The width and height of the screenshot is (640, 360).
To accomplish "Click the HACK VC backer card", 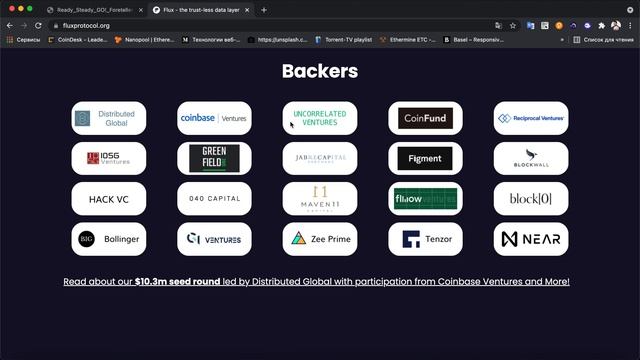I will click(109, 199).
